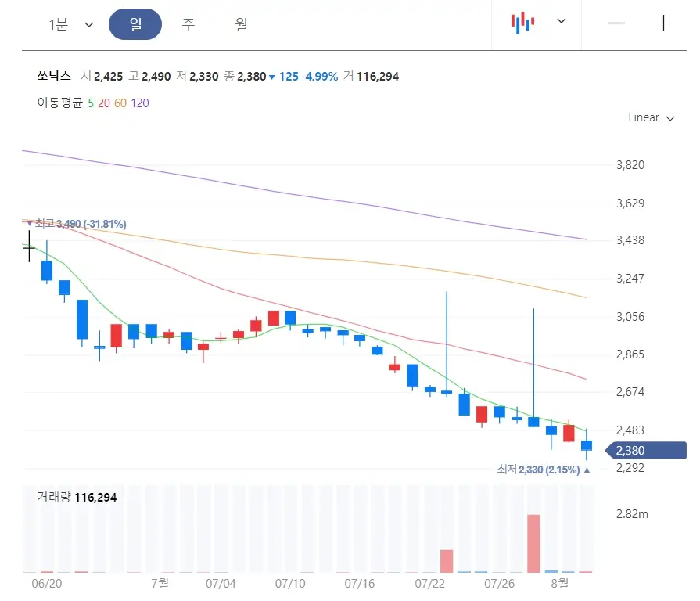Click the zoom in plus icon

coord(664,24)
